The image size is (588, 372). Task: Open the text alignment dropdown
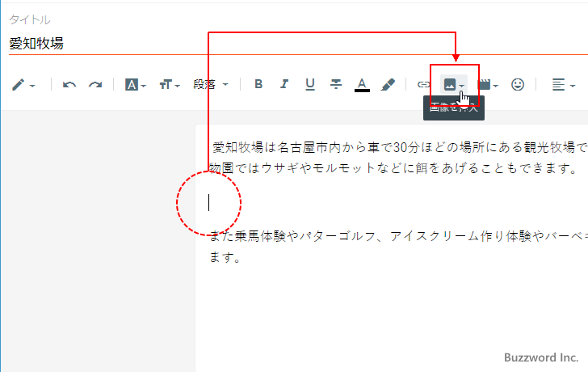click(563, 85)
